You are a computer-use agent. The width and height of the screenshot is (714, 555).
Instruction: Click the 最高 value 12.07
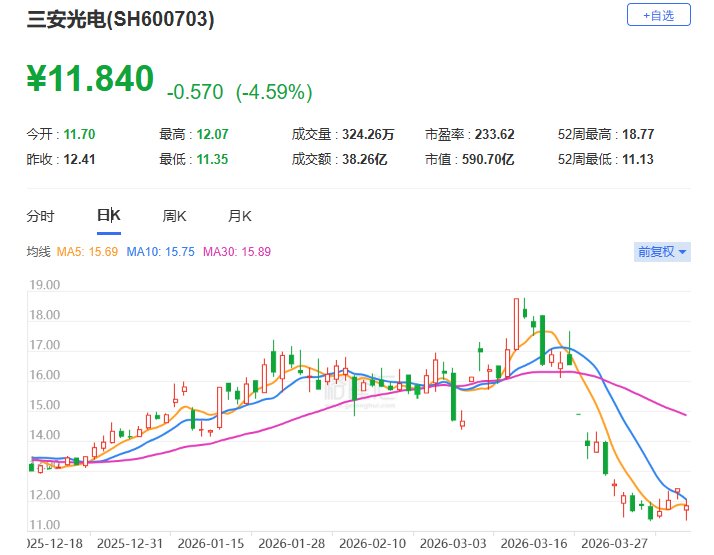click(x=212, y=134)
